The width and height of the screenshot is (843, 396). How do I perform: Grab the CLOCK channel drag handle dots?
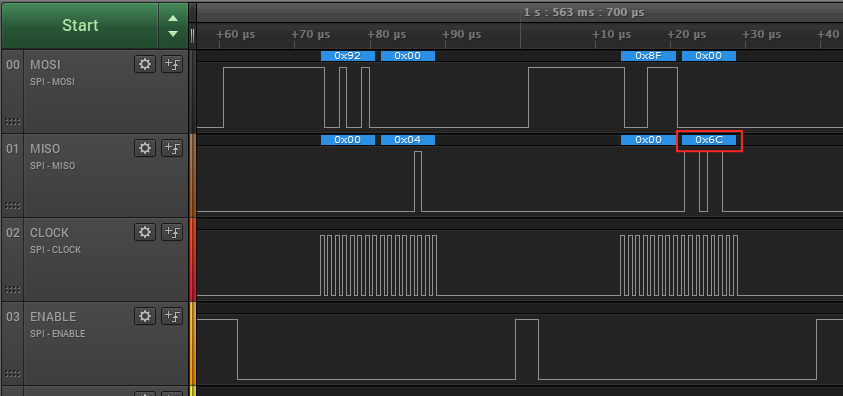pos(12,289)
